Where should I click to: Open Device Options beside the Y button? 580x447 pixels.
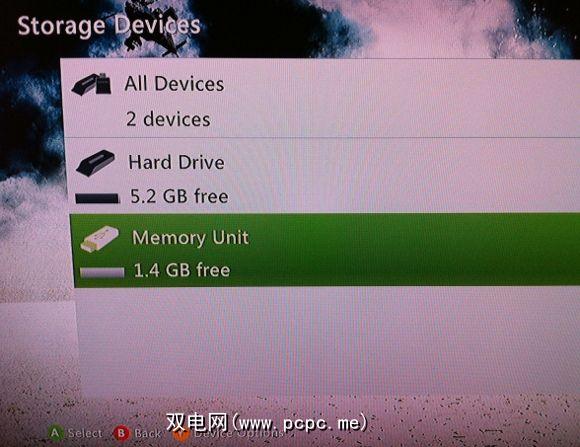(239, 433)
